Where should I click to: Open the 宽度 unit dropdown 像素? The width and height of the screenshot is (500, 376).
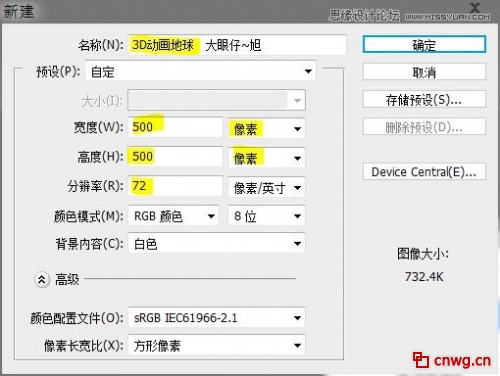pos(266,129)
